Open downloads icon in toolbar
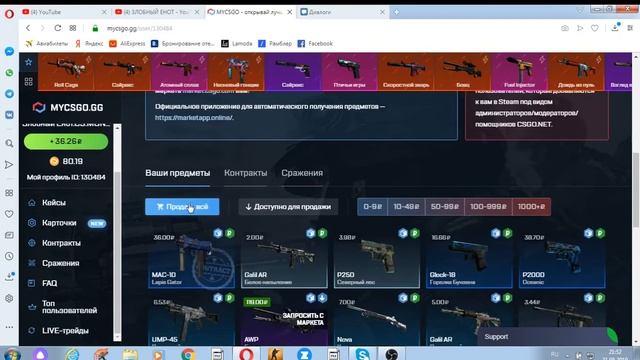The image size is (640, 360). (615, 27)
